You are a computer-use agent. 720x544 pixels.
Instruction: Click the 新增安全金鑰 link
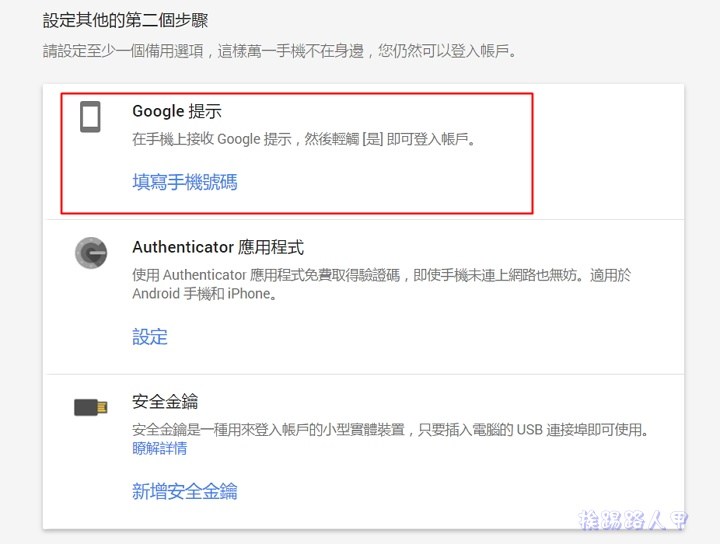click(185, 491)
